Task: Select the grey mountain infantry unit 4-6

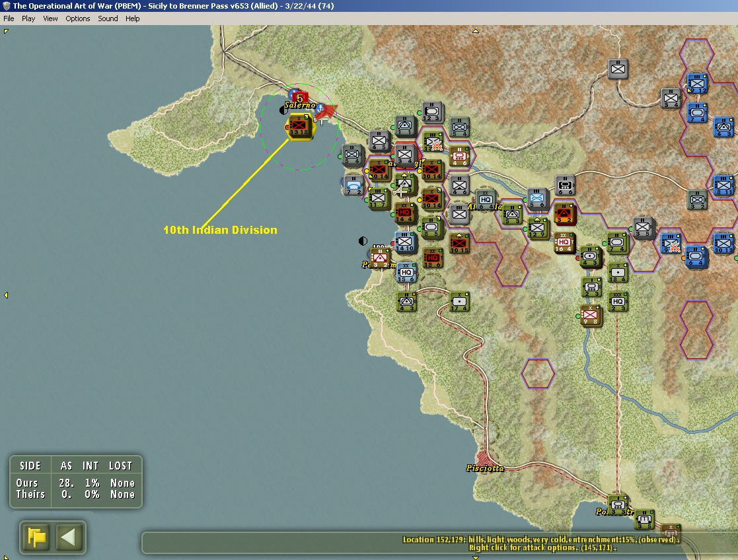Action: coord(459,186)
